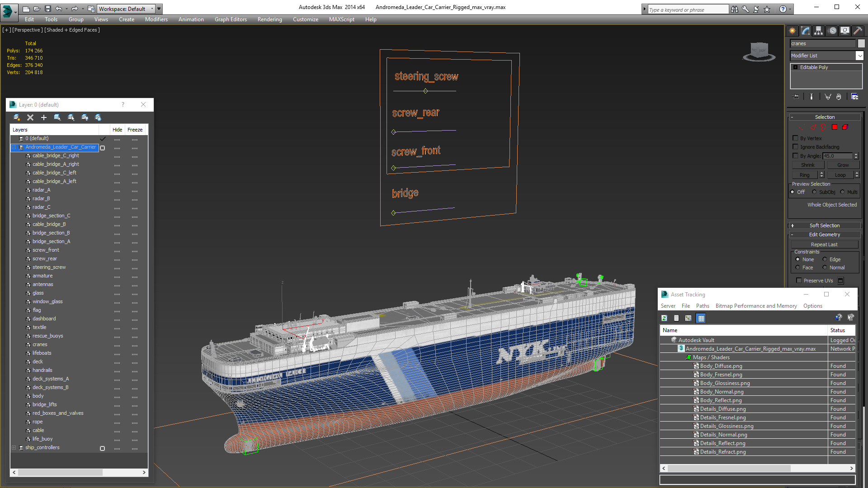Screen dimensions: 868x488
Task: Click Show End Result toggle icon
Action: (x=811, y=97)
